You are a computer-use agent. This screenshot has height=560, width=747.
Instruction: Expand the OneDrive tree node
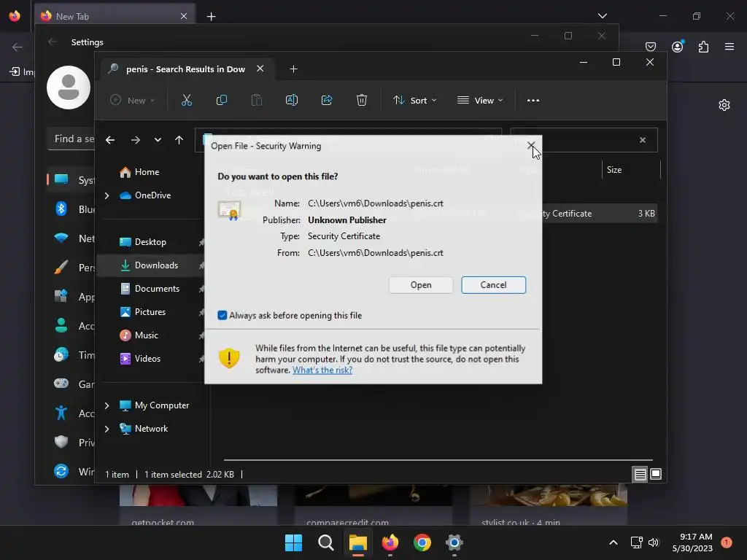click(x=107, y=195)
